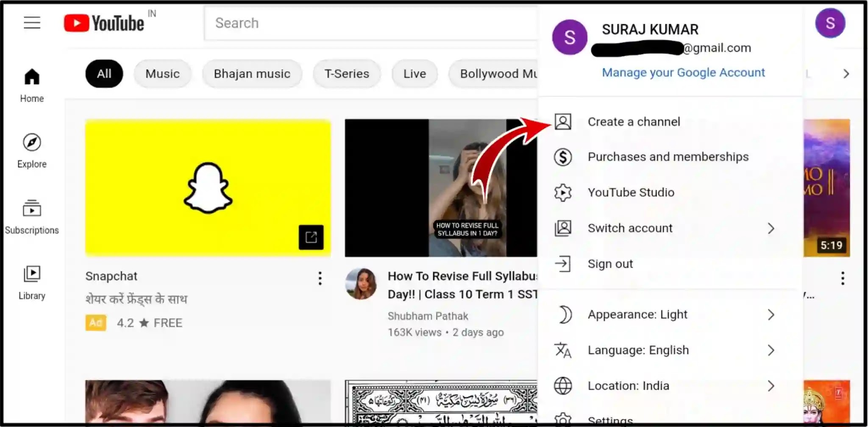
Task: Click the purple S avatar in the header
Action: point(830,23)
